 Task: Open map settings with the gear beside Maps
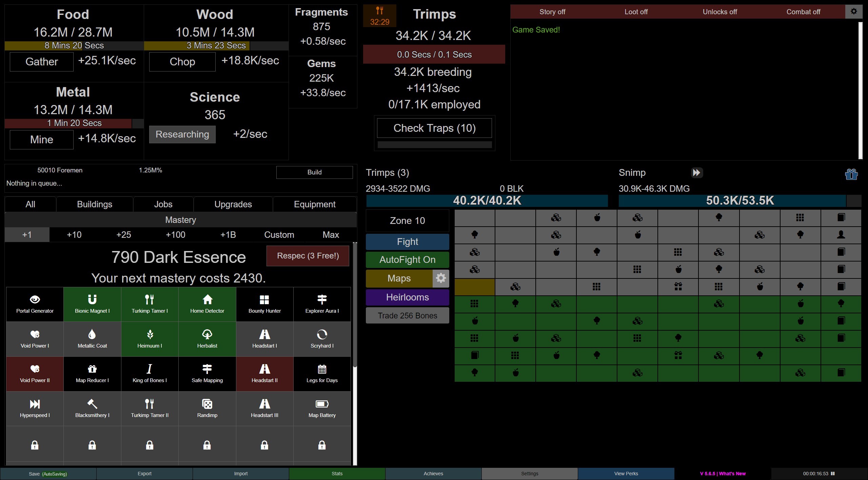click(x=441, y=278)
